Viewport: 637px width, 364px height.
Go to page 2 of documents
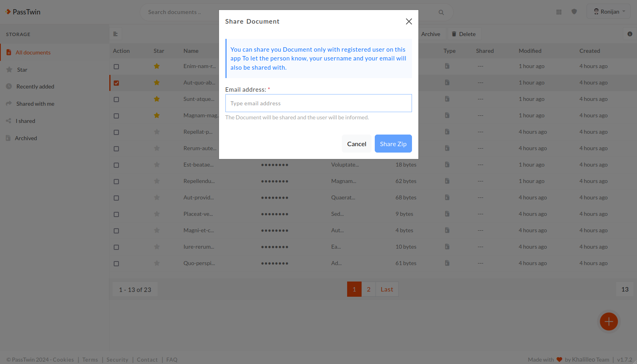tap(368, 289)
